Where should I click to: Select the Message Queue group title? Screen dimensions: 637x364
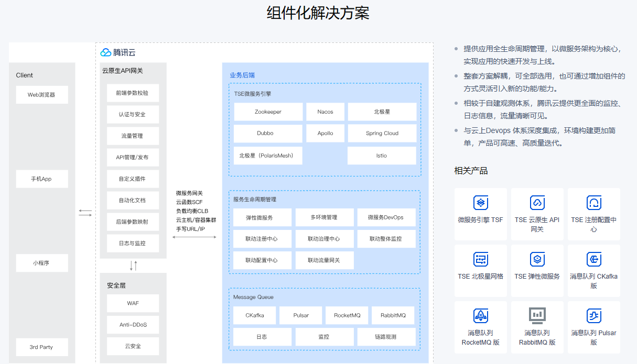tap(253, 297)
